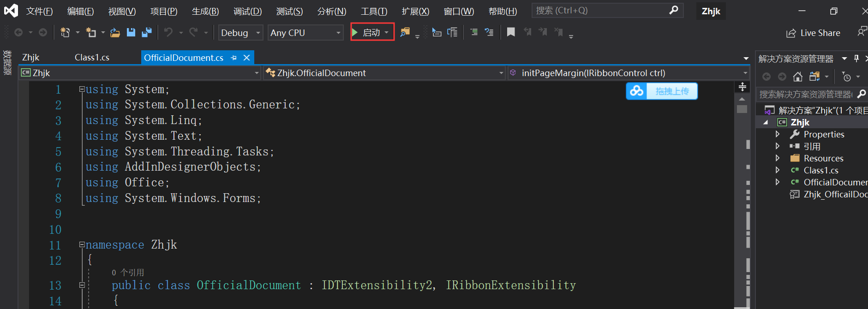Collapse the namespace Zhjk code block
The image size is (868, 309).
click(x=82, y=244)
